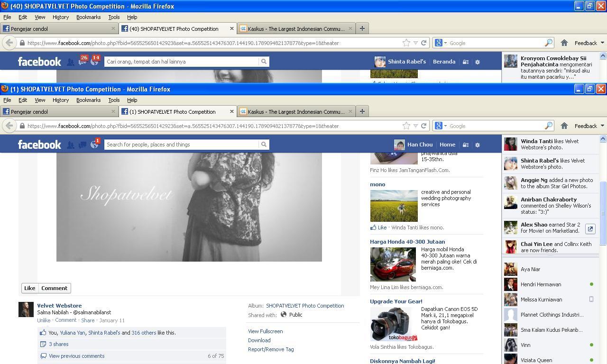Open URL history dropdown arrow, front window
The height and width of the screenshot is (364, 607).
(415, 126)
